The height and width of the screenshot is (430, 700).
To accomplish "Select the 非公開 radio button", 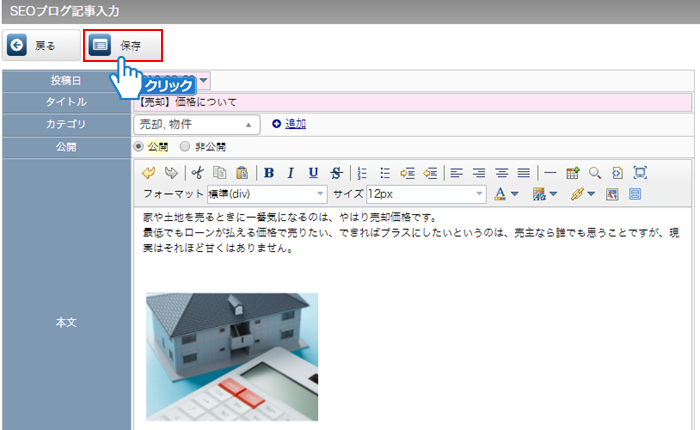I will [x=184, y=146].
